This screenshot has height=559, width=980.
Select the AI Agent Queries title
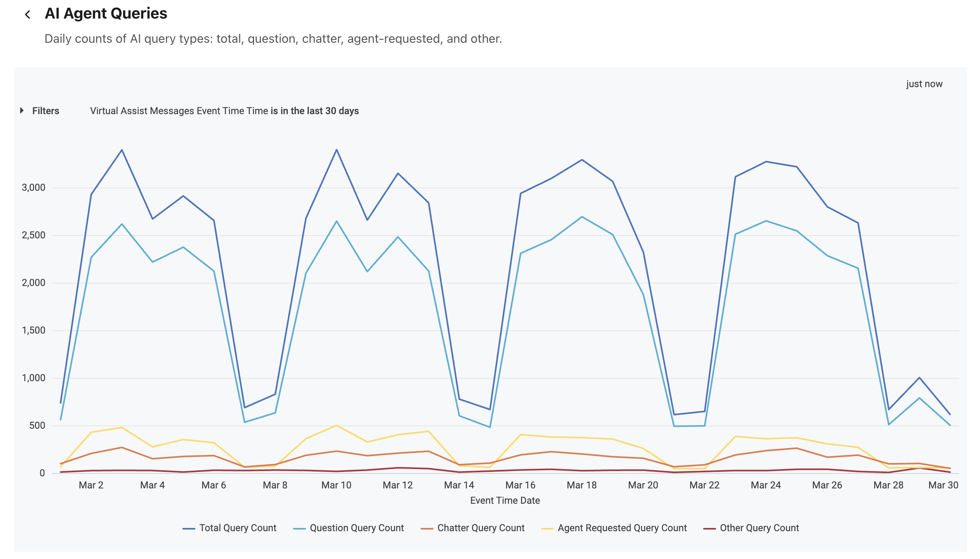106,13
